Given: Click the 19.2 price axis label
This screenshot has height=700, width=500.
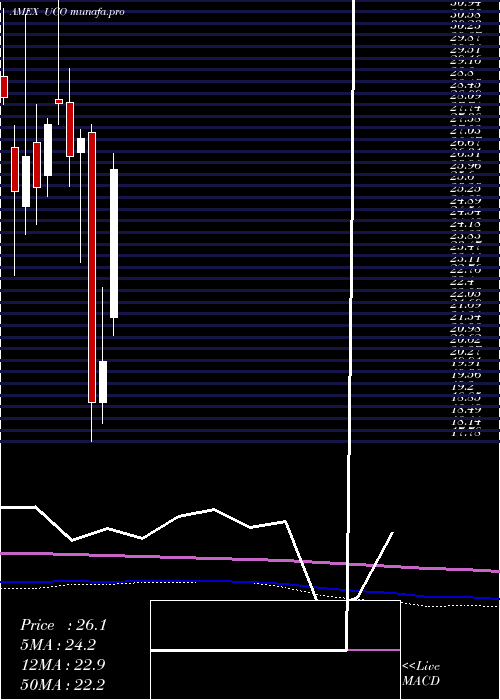Looking at the screenshot, I should point(461,387).
